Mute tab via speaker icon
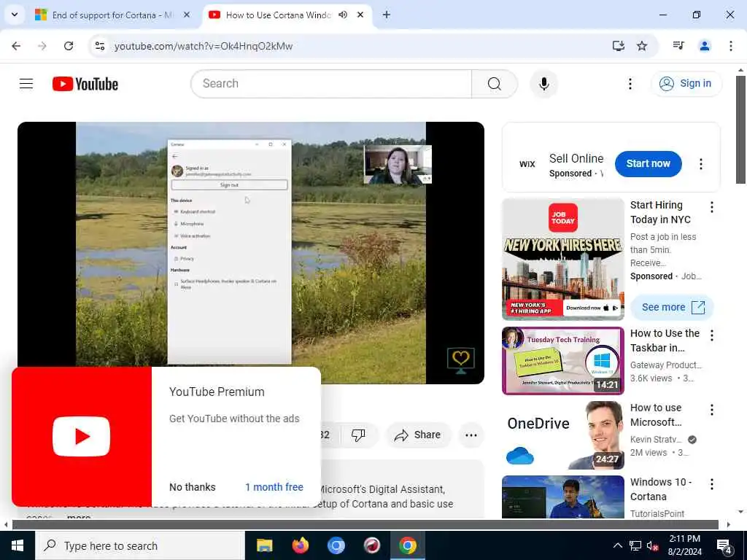Screen dimensions: 747x560 point(343,15)
